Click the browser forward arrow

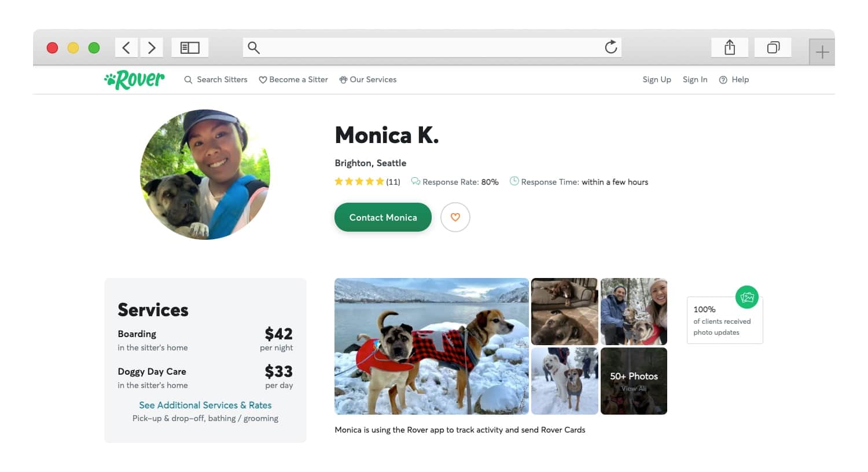click(152, 47)
